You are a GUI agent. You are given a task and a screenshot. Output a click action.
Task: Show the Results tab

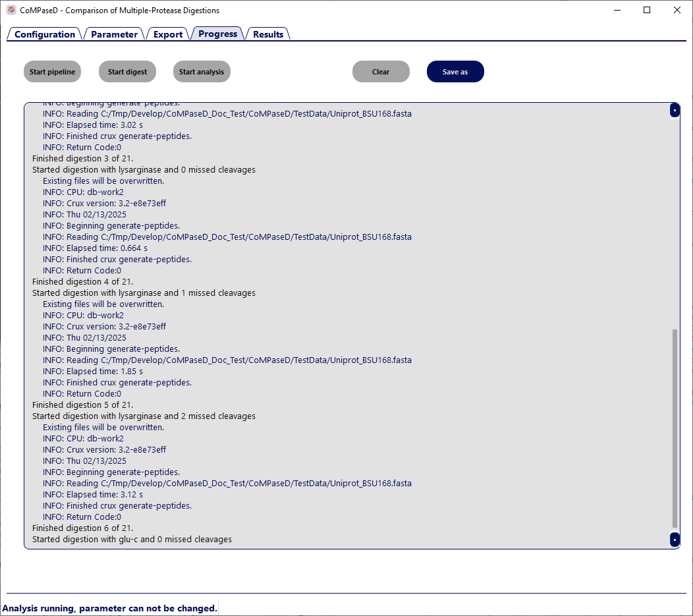pos(268,34)
